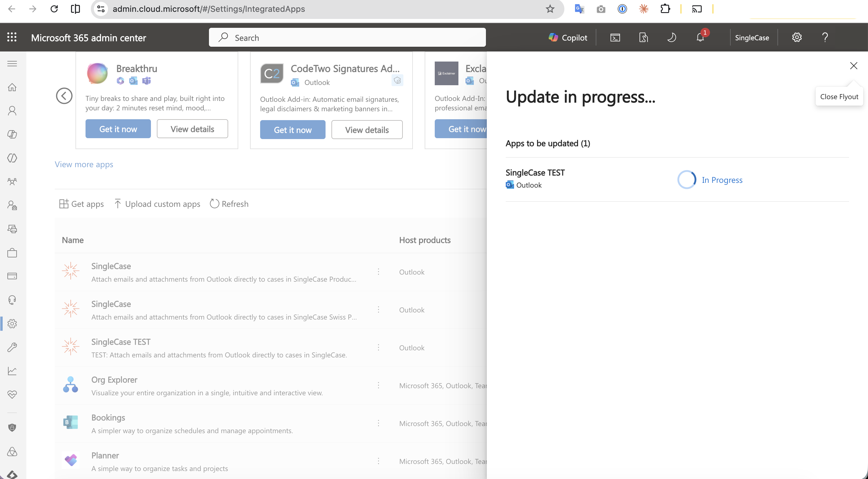The height and width of the screenshot is (479, 868).
Task: Reload the page in the browser
Action: coord(54,9)
